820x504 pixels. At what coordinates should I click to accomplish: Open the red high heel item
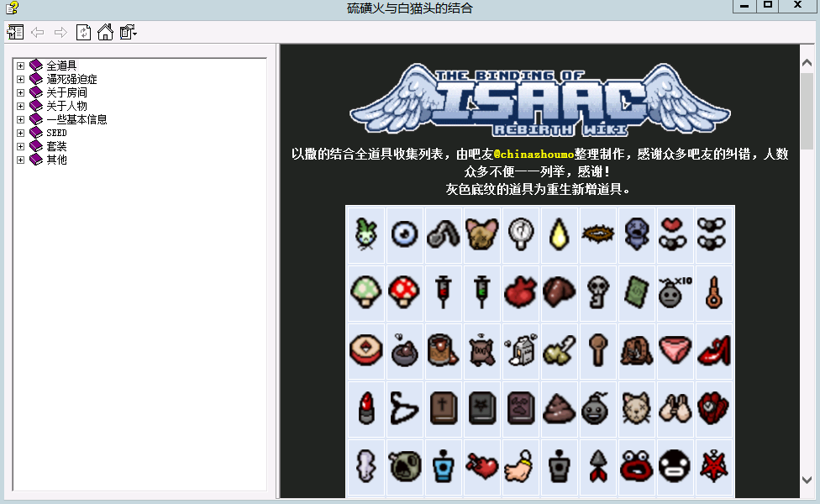(714, 350)
